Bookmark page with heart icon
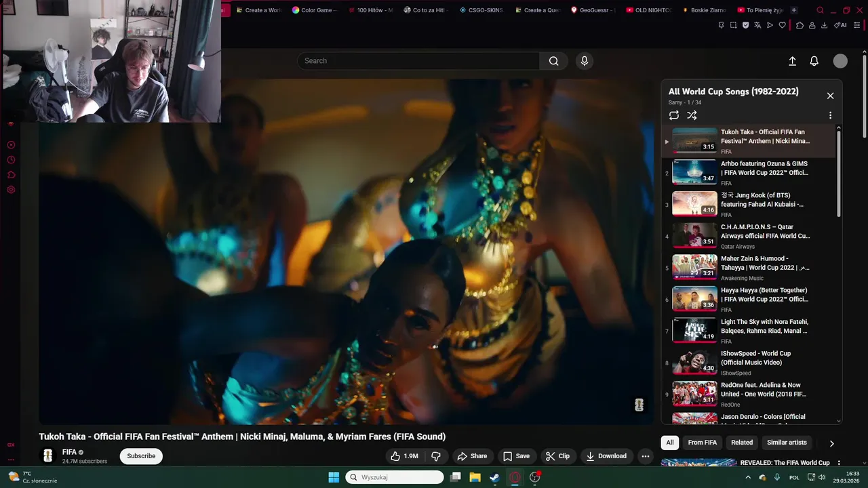 click(782, 25)
